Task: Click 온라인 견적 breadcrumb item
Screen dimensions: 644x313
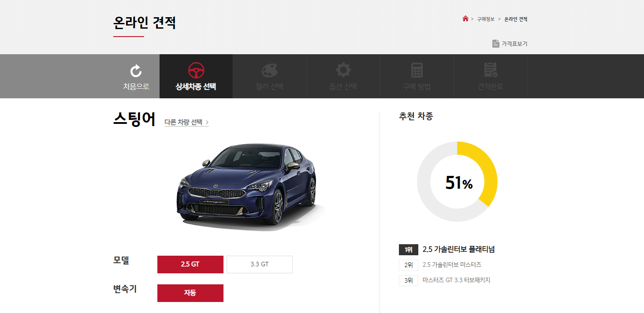Action: click(x=516, y=19)
